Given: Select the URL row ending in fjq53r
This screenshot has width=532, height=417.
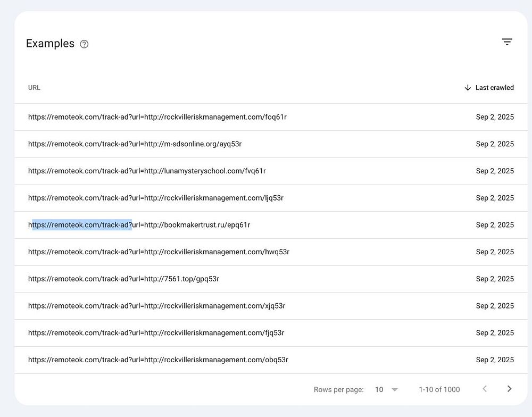Looking at the screenshot, I should tap(271, 333).
